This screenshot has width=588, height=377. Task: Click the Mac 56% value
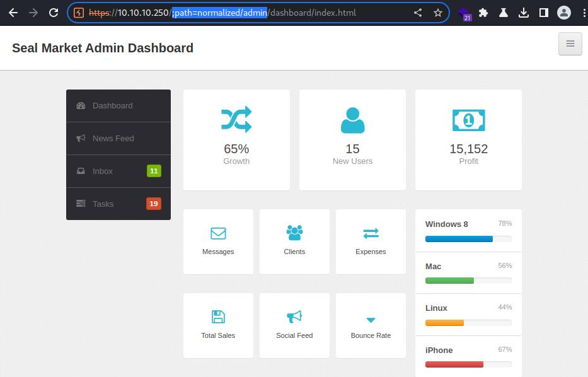pos(505,265)
